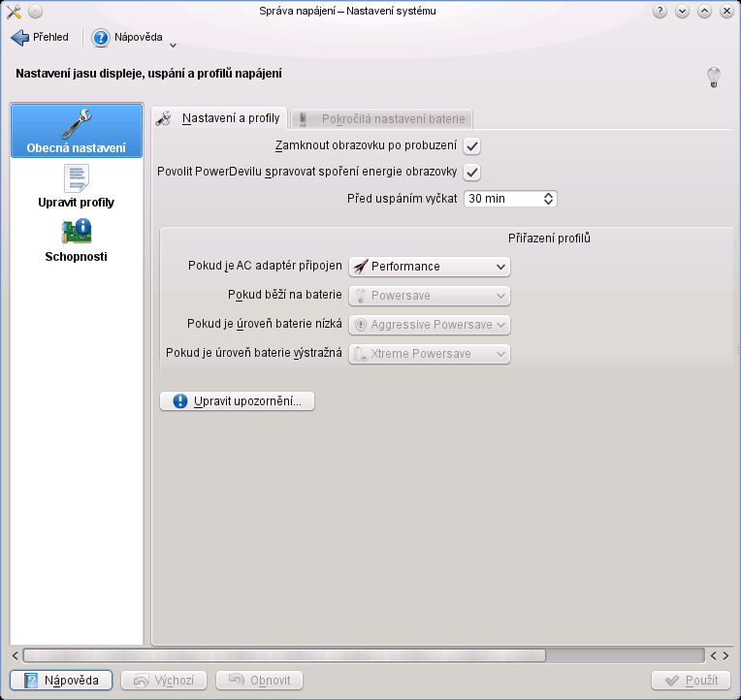This screenshot has width=741, height=700.
Task: Switch to Pokročilá nastavení baterie tab
Action: [382, 119]
